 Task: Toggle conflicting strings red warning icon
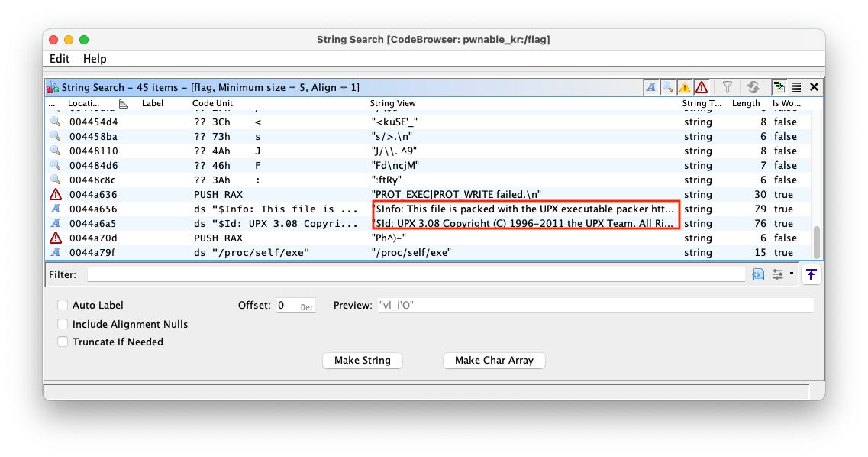701,87
